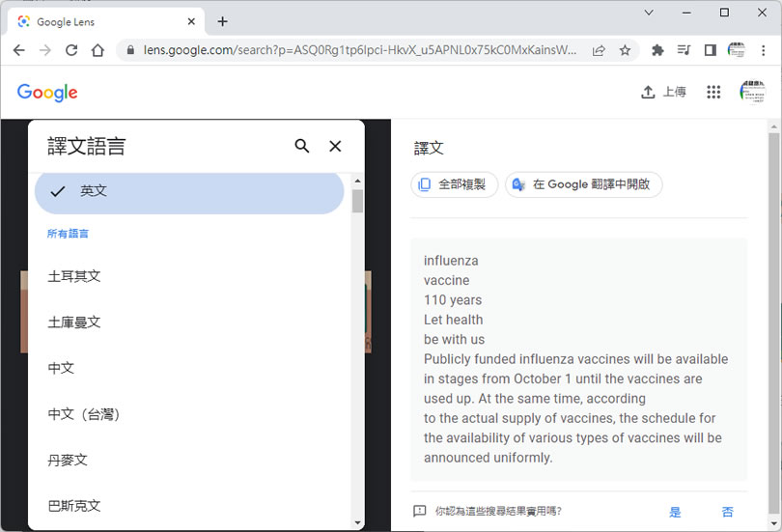Toggle the browser side panel
This screenshot has height=532, width=782.
point(711,50)
